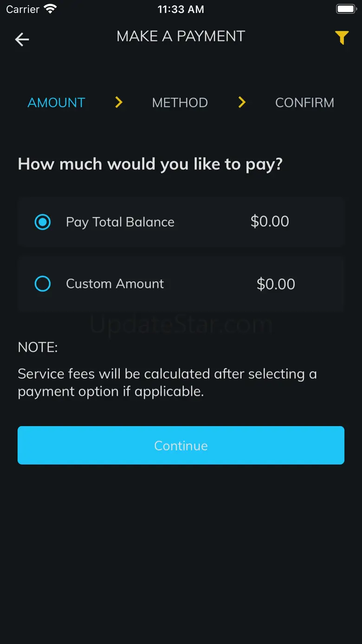Click the chevron between METHOD and CONFIRM
Screen dimensions: 362x644
click(x=242, y=102)
